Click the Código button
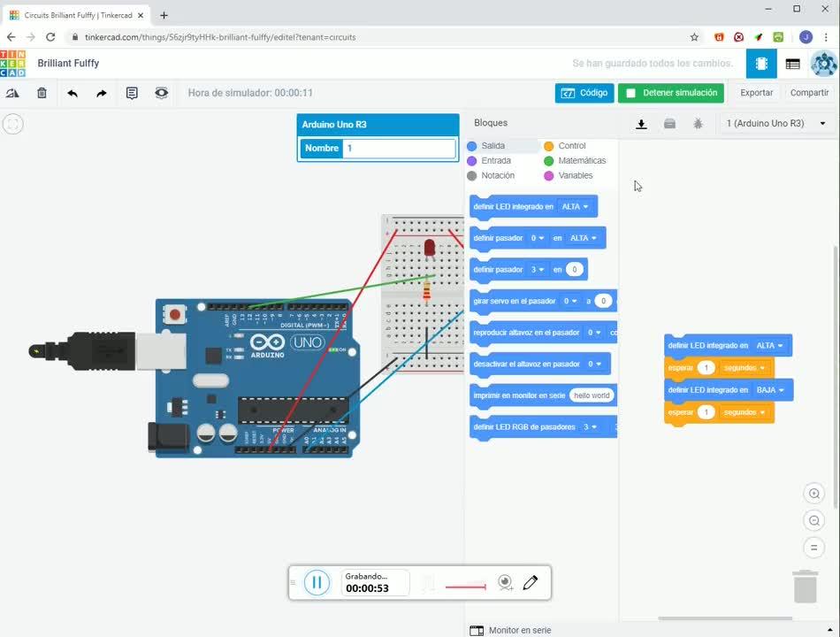840x637 pixels. (584, 93)
